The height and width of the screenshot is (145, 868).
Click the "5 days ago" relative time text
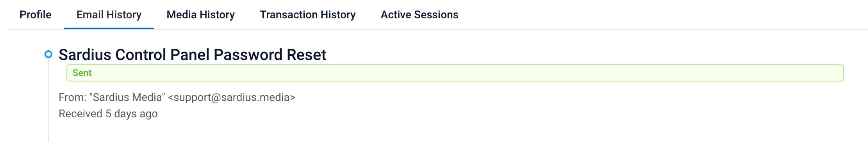point(132,114)
